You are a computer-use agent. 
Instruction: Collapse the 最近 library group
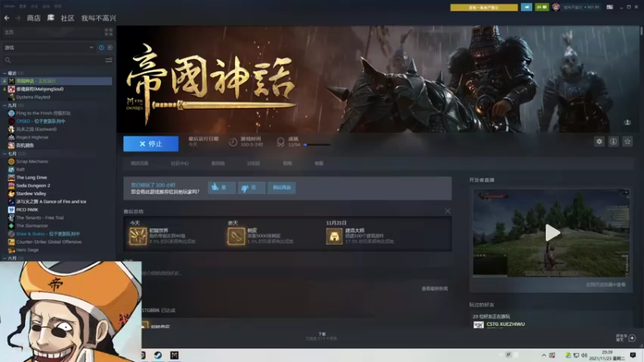(5, 73)
